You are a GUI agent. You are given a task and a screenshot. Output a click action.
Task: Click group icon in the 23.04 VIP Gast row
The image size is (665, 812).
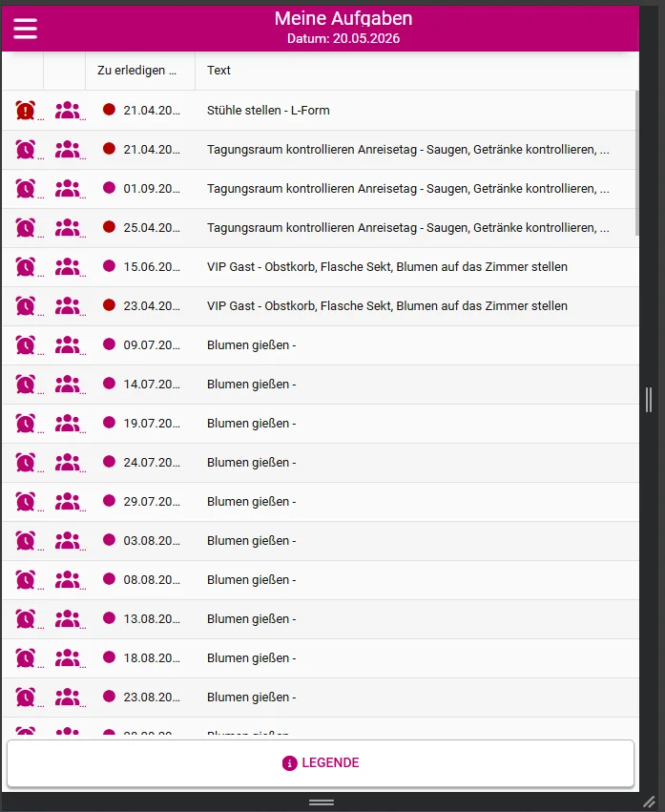click(68, 306)
